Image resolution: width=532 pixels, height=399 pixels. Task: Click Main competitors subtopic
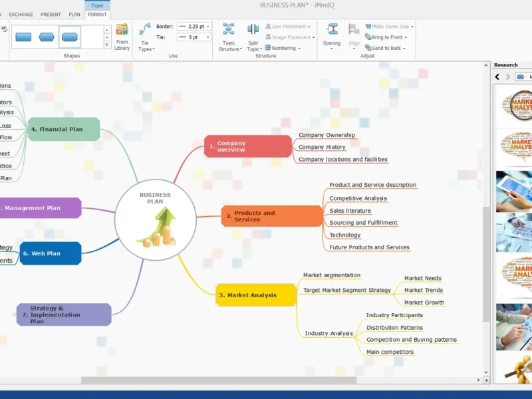click(x=390, y=352)
